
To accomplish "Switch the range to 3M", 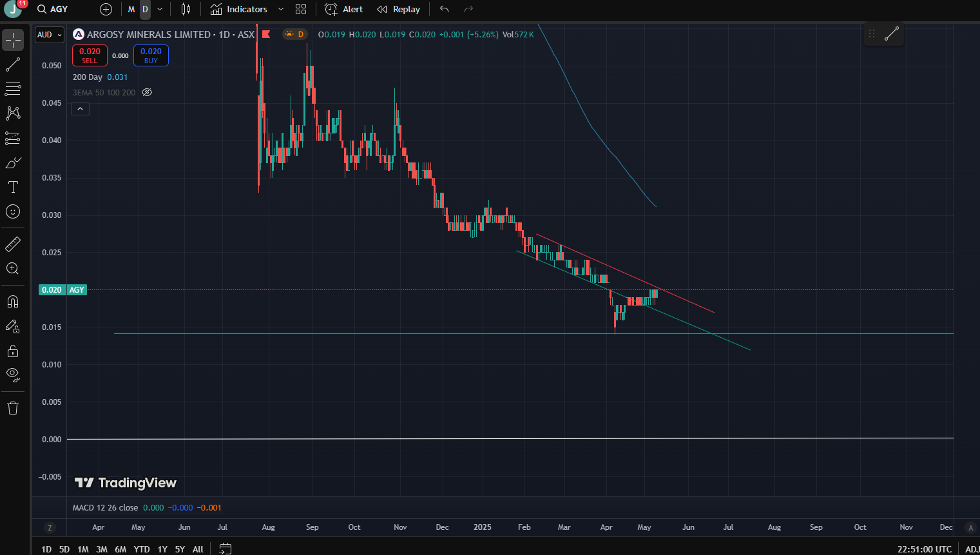I will click(102, 549).
